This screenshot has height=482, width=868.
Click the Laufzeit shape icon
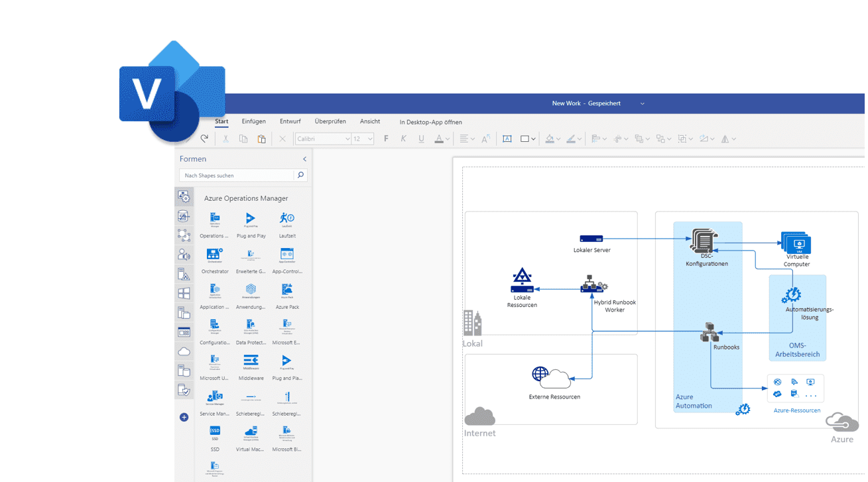(287, 219)
